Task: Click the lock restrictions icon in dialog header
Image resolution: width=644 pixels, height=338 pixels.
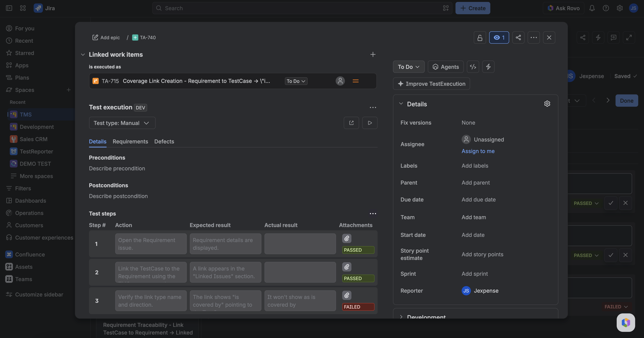Action: pyautogui.click(x=480, y=37)
